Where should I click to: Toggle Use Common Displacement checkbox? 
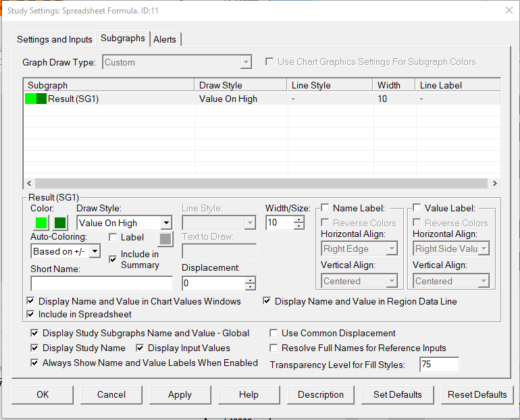pos(274,333)
